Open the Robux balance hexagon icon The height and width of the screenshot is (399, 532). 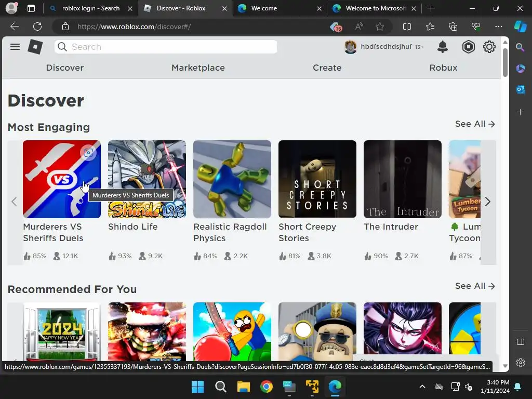468,47
